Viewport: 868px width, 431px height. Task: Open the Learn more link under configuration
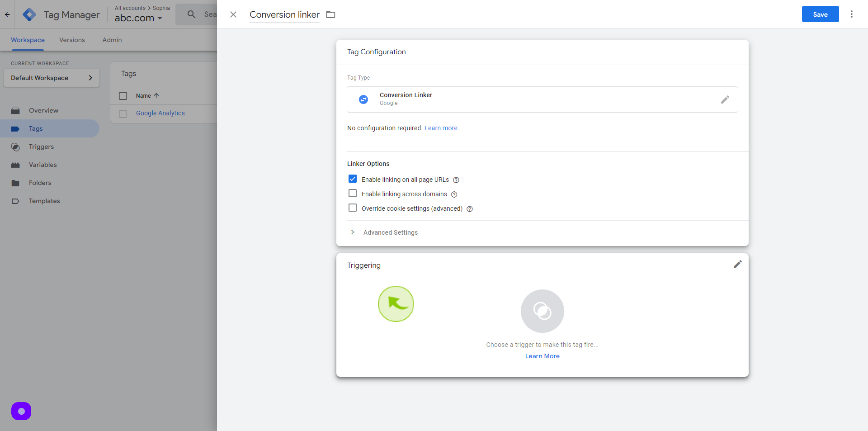coord(441,128)
